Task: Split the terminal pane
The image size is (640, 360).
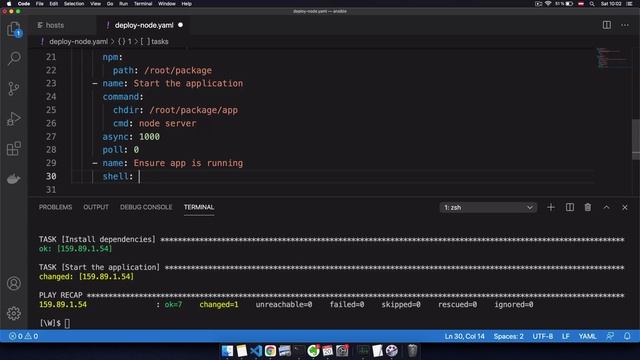Action: tap(570, 207)
